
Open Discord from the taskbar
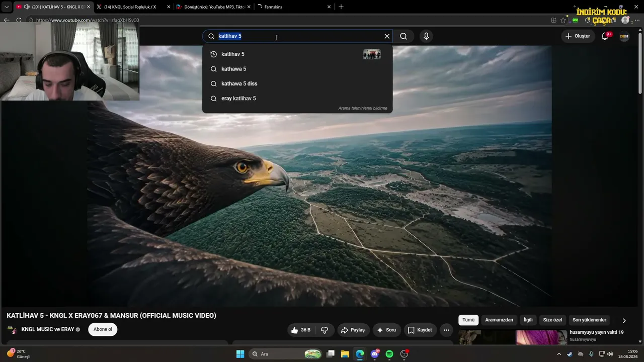tap(375, 354)
